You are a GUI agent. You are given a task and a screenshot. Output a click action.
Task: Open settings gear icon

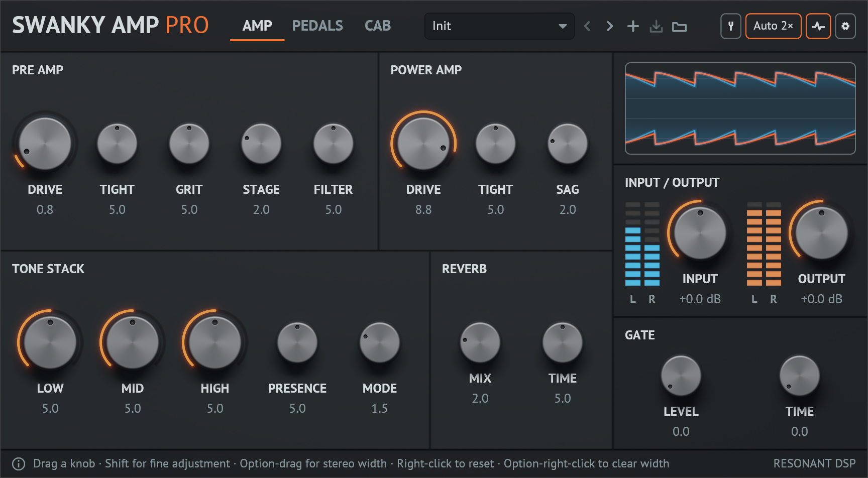(845, 26)
